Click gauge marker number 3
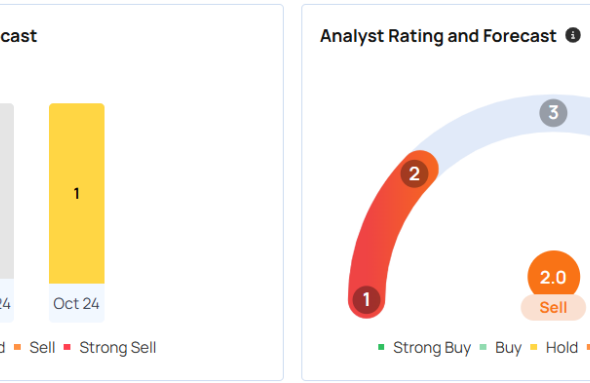Screen dimensions: 590x383 click(x=553, y=112)
